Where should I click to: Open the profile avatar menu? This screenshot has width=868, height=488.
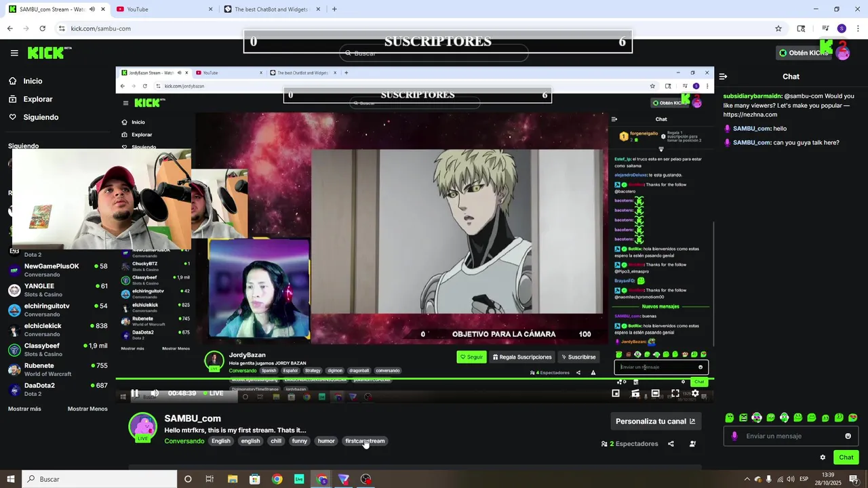coord(842,52)
